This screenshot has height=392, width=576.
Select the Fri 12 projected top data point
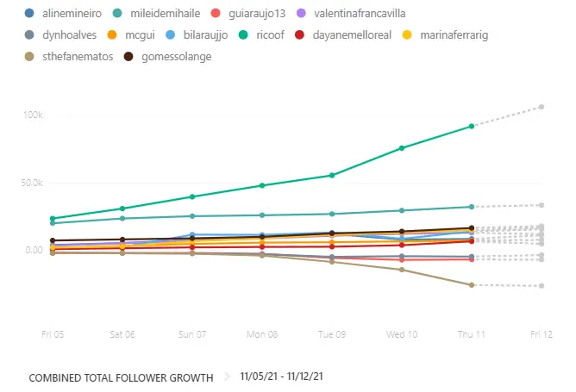pos(542,107)
